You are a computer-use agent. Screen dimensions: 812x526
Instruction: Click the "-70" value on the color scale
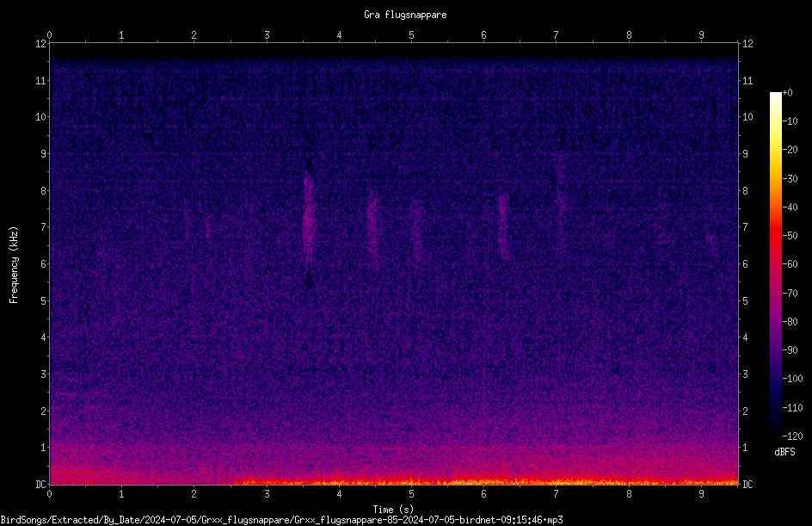click(x=790, y=294)
